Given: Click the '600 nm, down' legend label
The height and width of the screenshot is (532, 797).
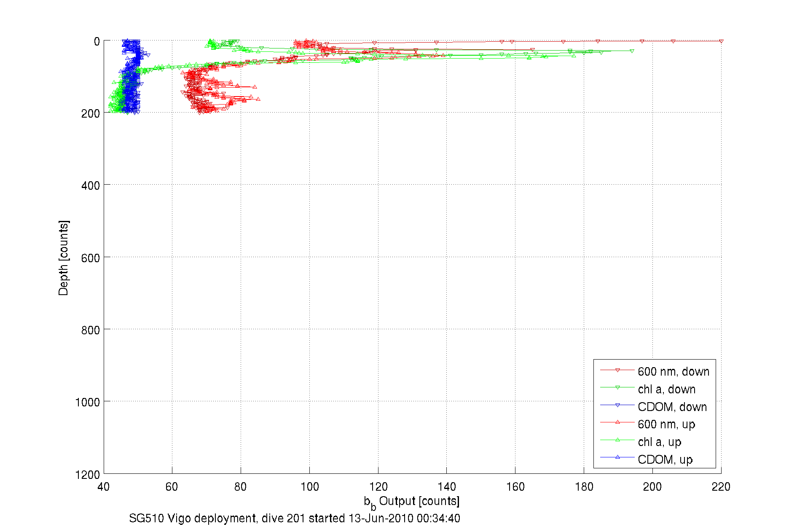Looking at the screenshot, I should pos(673,371).
